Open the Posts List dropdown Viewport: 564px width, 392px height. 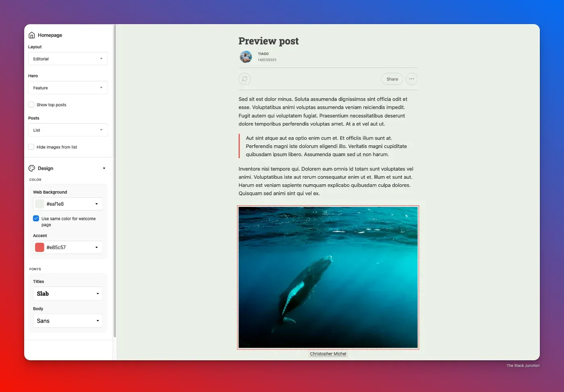click(68, 130)
